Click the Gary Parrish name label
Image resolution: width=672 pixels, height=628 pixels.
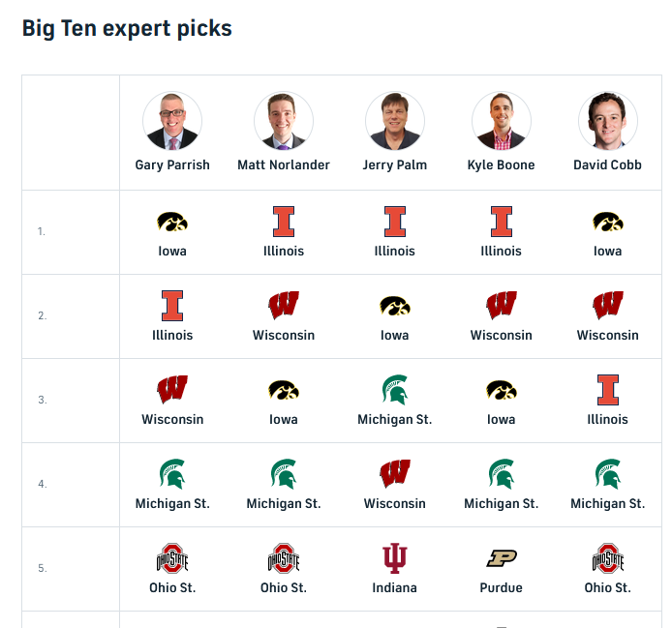[172, 165]
